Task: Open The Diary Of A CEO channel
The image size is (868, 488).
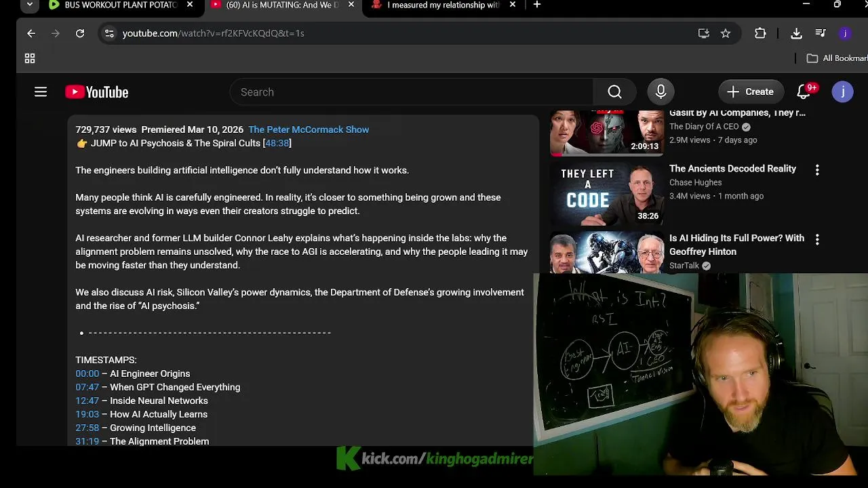Action: click(704, 127)
